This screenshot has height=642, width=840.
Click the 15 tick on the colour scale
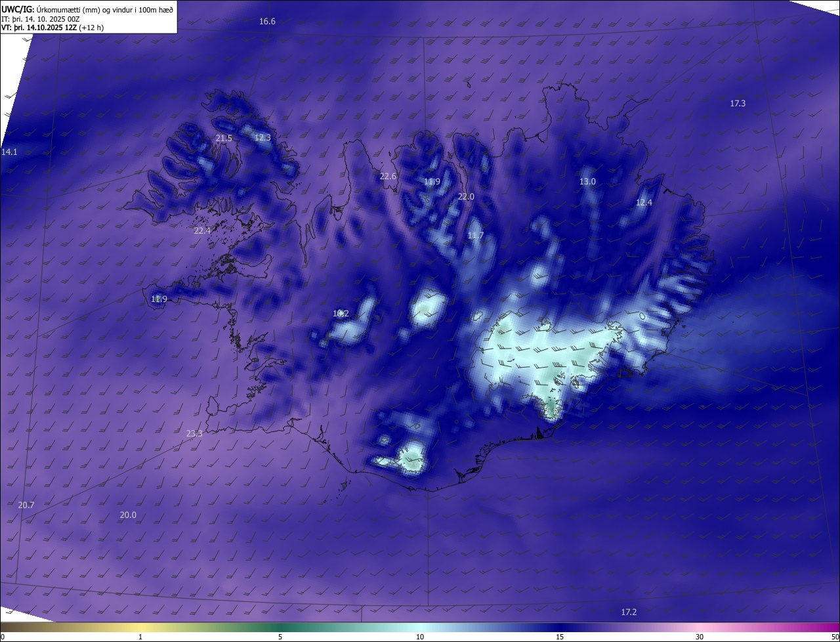click(x=560, y=637)
